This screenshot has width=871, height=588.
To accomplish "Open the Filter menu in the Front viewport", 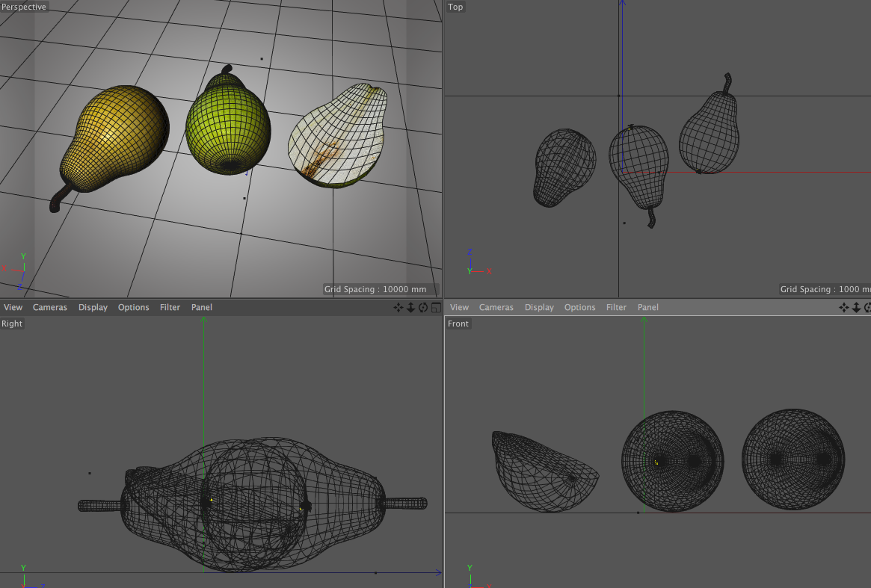I will tap(616, 307).
